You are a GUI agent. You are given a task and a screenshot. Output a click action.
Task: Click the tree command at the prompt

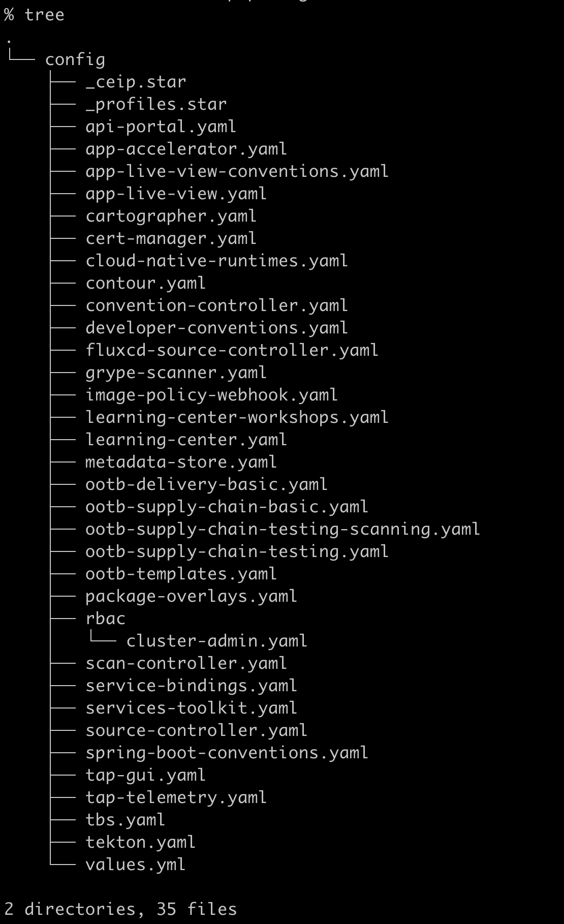[44, 15]
